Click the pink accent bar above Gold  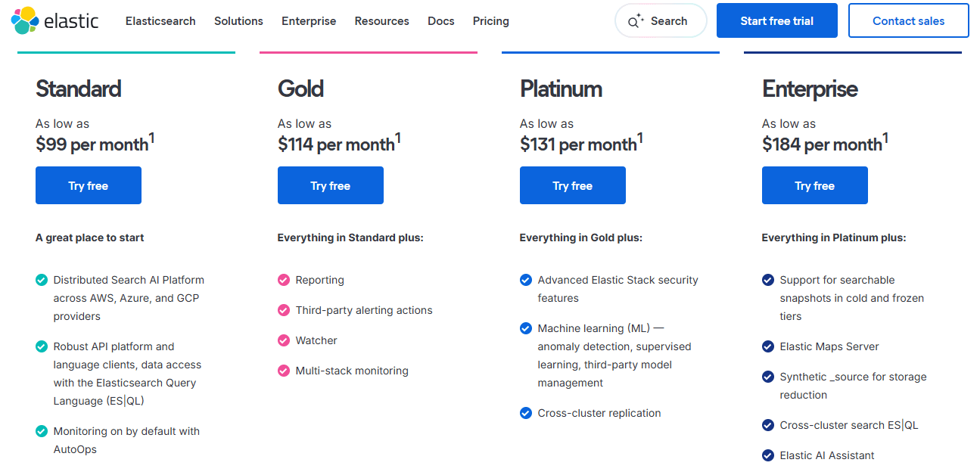point(369,52)
